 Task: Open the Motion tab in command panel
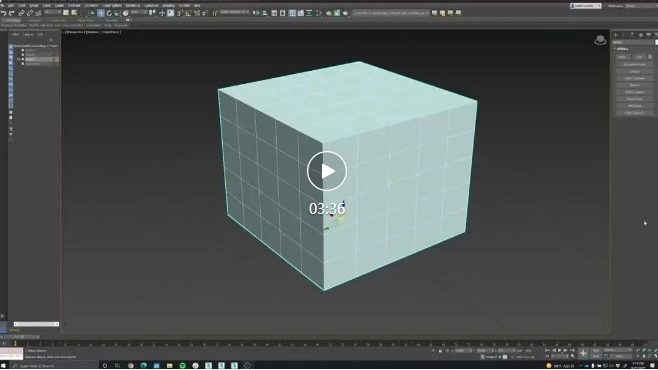pos(641,35)
